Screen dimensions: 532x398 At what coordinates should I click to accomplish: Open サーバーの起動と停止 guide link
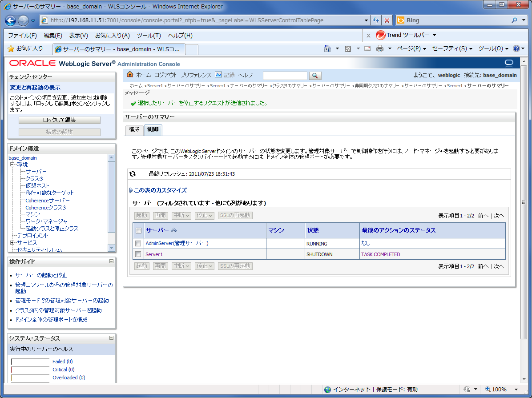click(x=41, y=275)
